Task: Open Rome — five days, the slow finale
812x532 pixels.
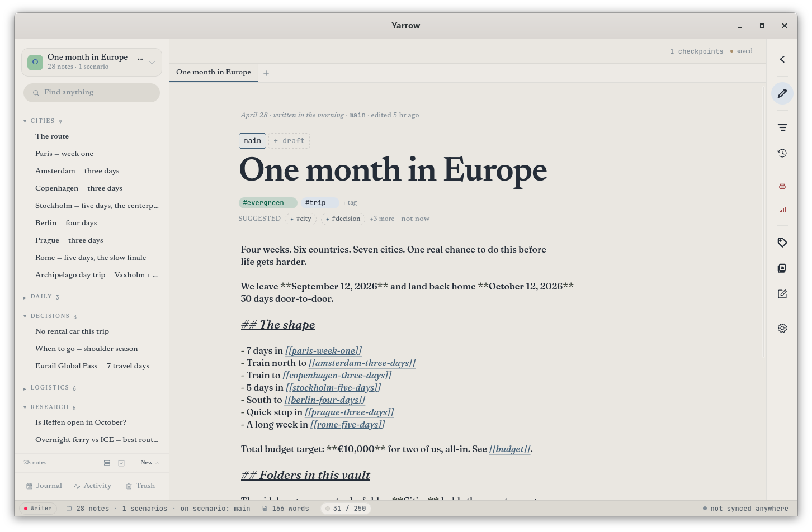Action: tap(91, 258)
